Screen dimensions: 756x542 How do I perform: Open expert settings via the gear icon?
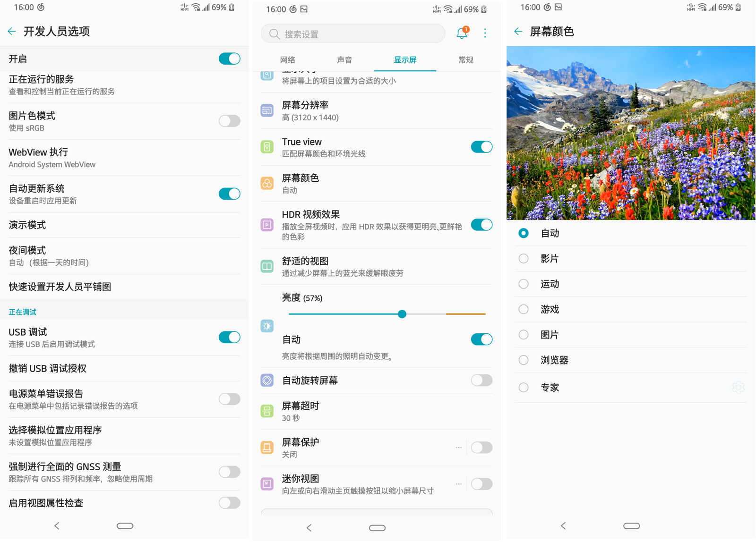coord(739,387)
